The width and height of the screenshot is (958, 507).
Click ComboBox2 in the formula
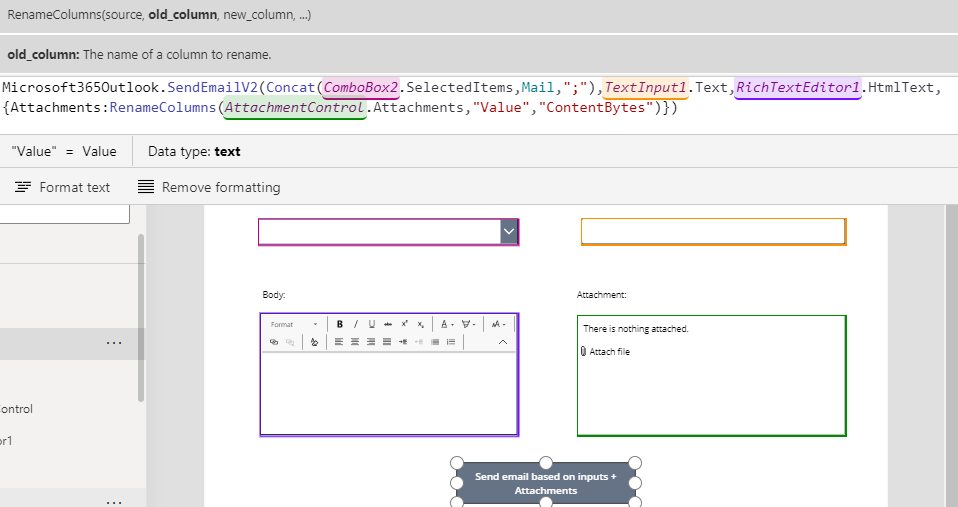coord(361,88)
